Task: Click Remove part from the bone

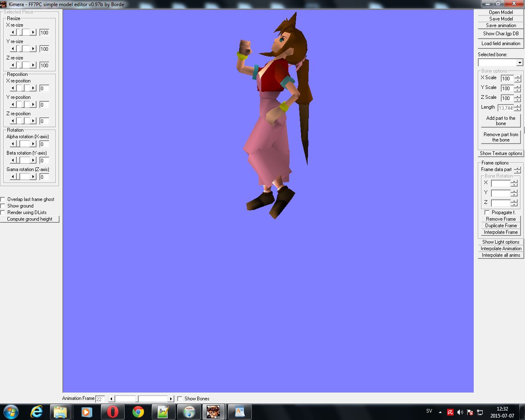Action: click(x=501, y=137)
